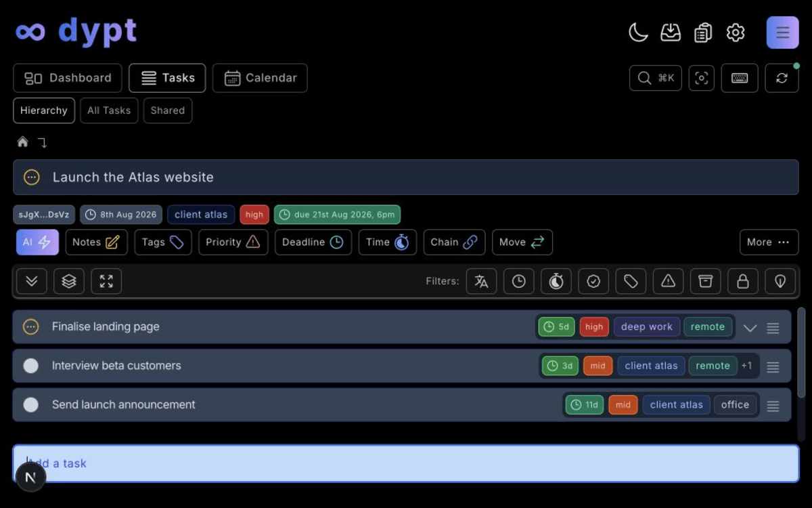Click the office tag
This screenshot has height=508, width=812.
click(735, 405)
